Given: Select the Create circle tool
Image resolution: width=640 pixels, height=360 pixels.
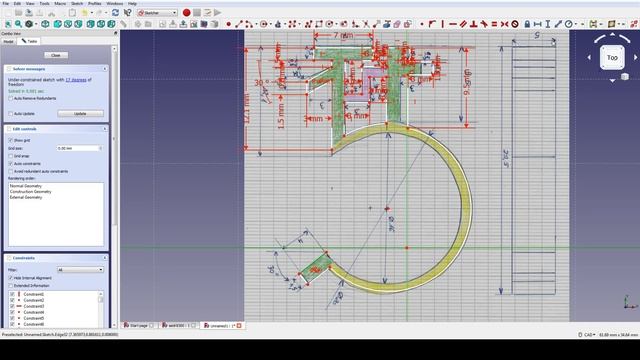Looking at the screenshot, I should pyautogui.click(x=264, y=24).
